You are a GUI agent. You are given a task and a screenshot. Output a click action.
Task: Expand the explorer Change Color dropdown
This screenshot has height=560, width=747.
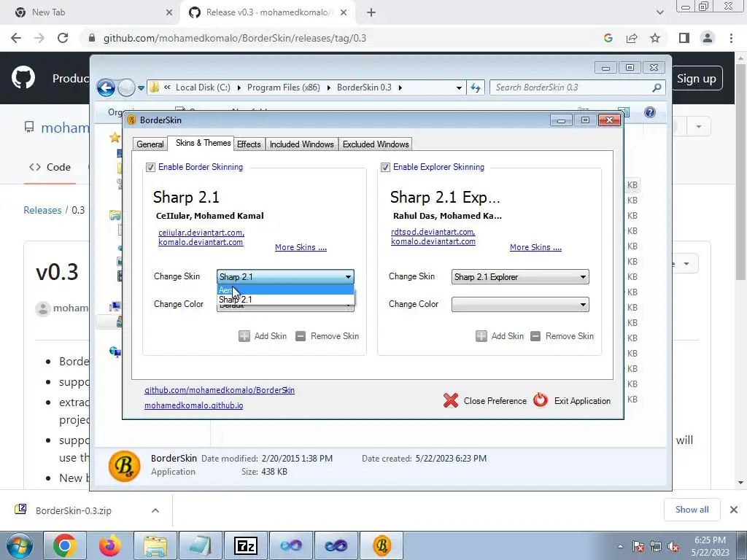point(520,304)
